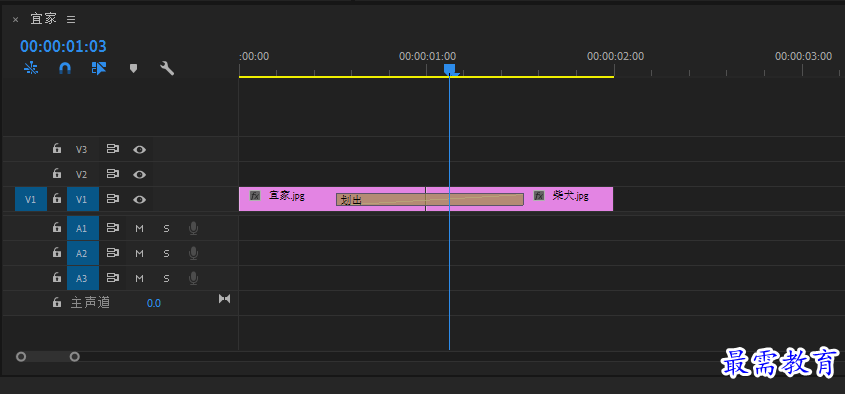This screenshot has width=845, height=394.
Task: Click the master track output assignment icon
Action: point(224,299)
